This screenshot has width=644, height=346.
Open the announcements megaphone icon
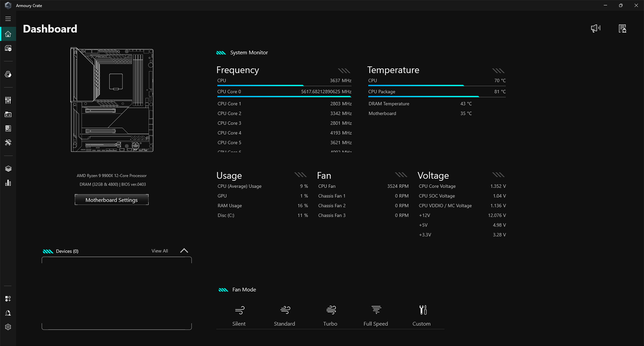(596, 28)
